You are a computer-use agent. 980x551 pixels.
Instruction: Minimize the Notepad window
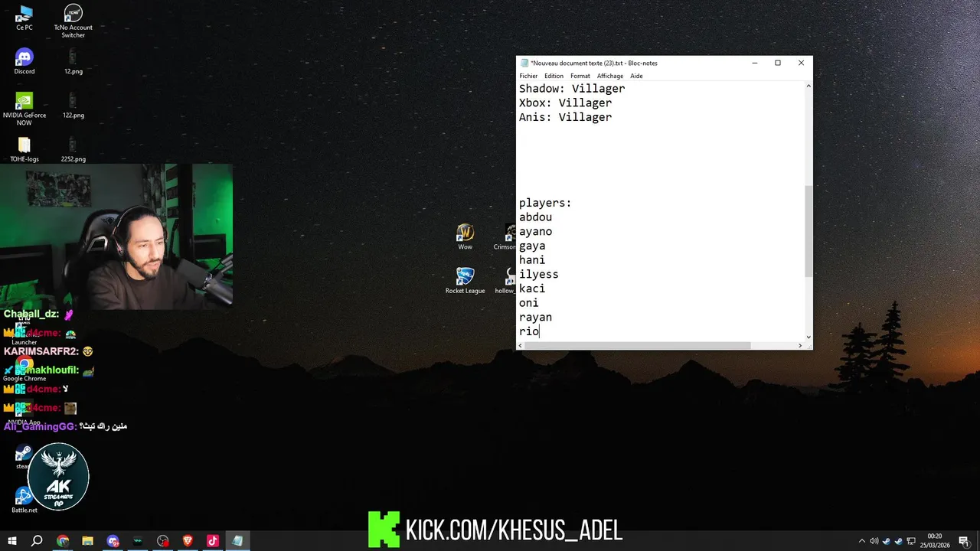[754, 63]
